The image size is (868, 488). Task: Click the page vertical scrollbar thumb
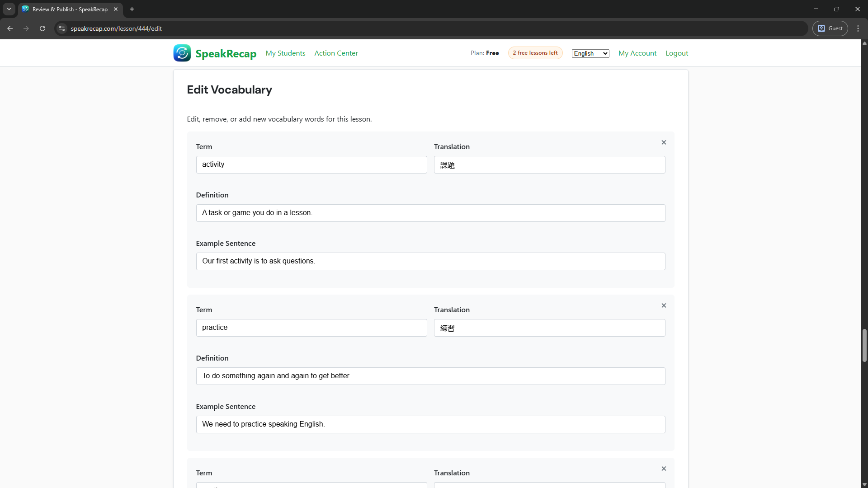point(864,346)
